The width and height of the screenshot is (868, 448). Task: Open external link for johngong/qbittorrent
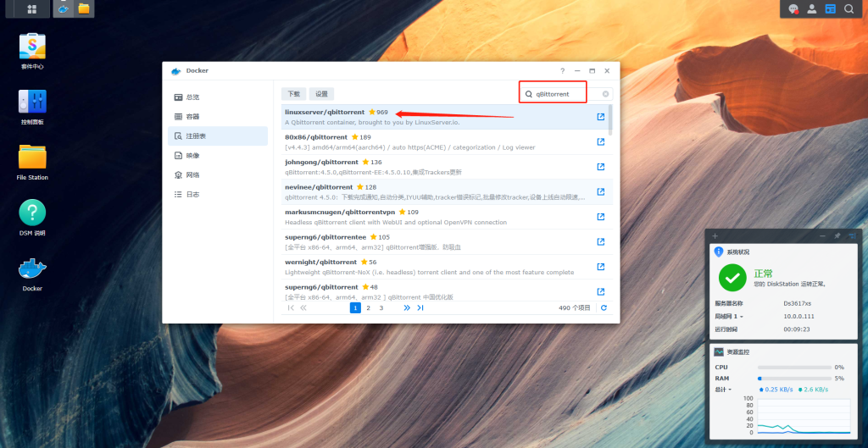601,167
